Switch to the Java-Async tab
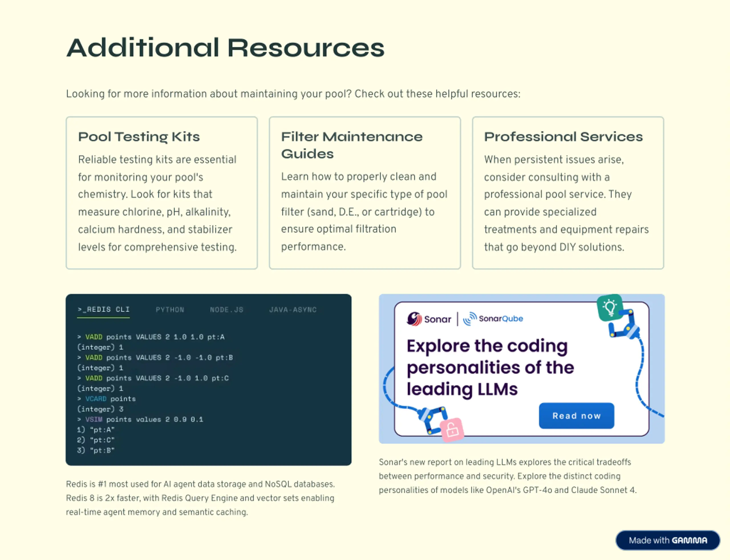Screen dimensions: 730x560 tap(293, 310)
